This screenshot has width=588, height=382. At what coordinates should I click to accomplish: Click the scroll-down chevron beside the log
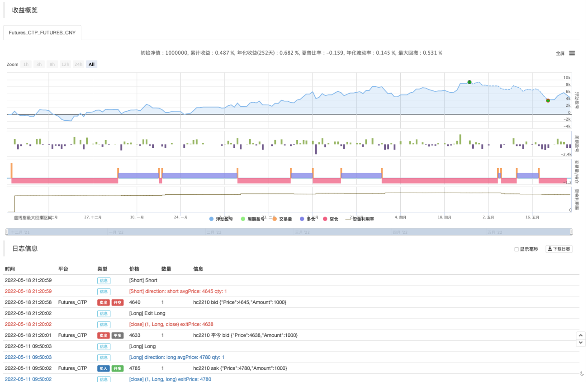[x=580, y=343]
